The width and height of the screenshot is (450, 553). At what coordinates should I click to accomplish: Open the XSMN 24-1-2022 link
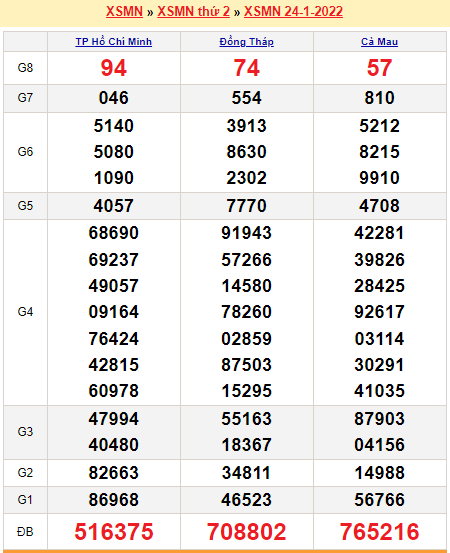click(x=293, y=11)
